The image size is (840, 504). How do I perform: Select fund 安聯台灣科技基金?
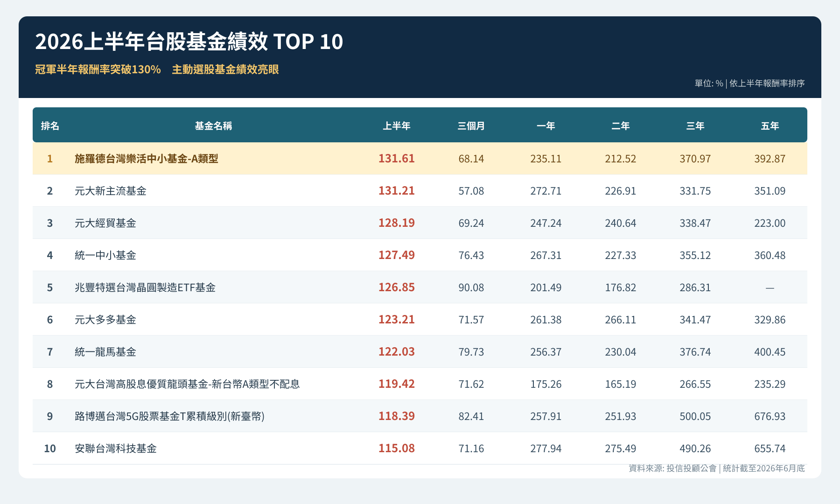click(x=116, y=448)
